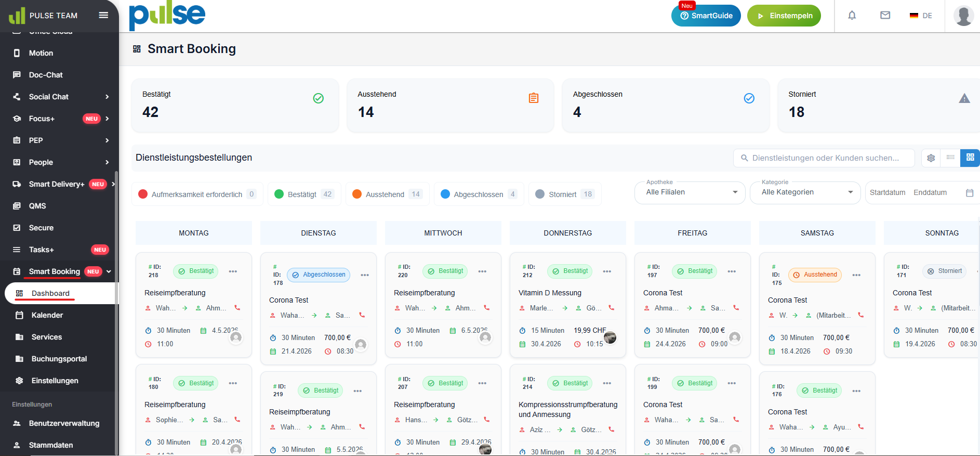Open the mail inbox icon
The width and height of the screenshot is (980, 456).
[x=885, y=16]
